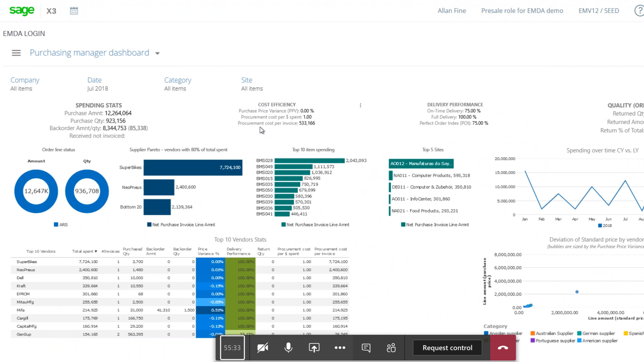Mute the microphone in meeting toolbar
Viewport: 644px width, 362px height.
(x=289, y=348)
